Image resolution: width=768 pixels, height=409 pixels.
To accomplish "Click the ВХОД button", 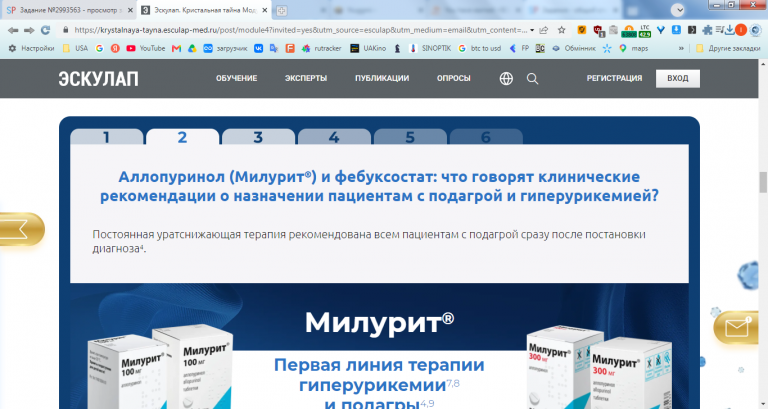I will pos(678,78).
